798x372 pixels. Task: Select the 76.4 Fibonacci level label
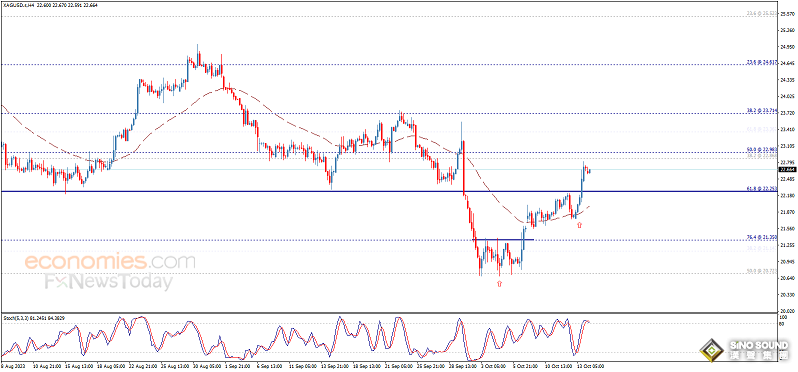tap(762, 237)
